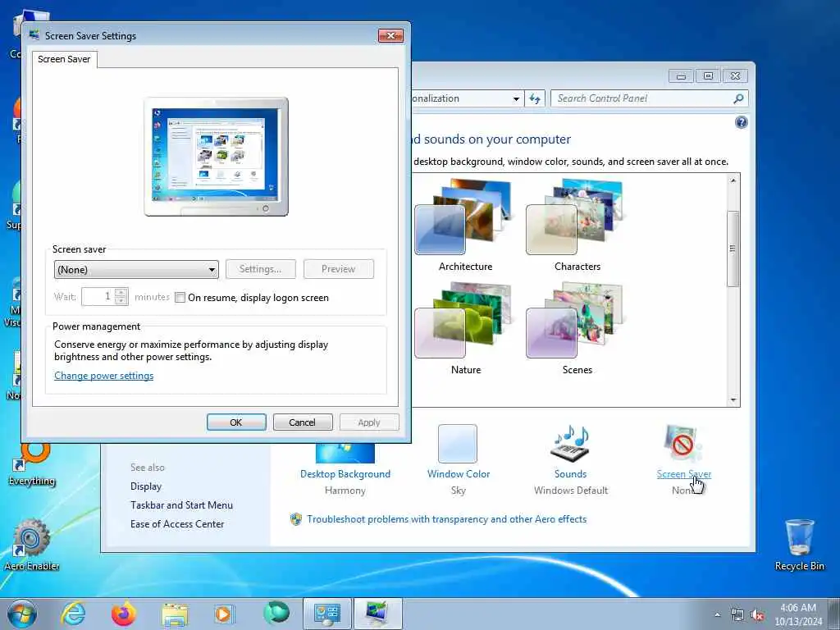This screenshot has height=630, width=840.
Task: Expand the address bar history dropdown
Action: point(516,98)
